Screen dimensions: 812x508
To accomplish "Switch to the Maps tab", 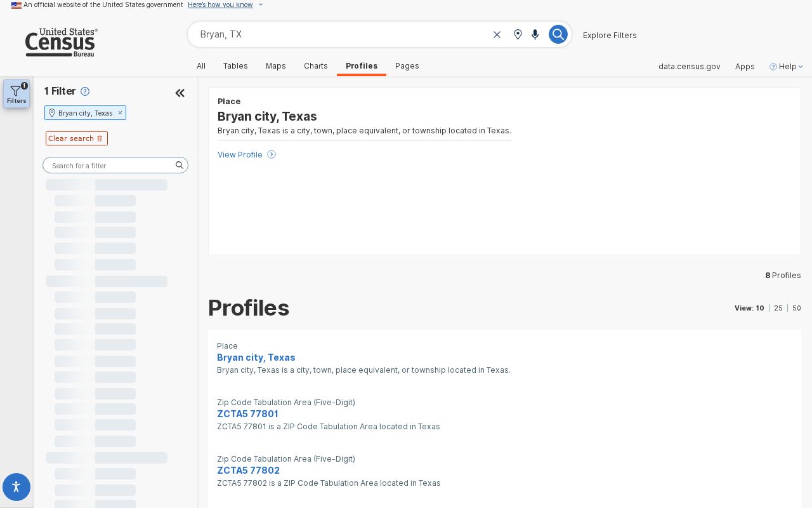I will pyautogui.click(x=276, y=66).
